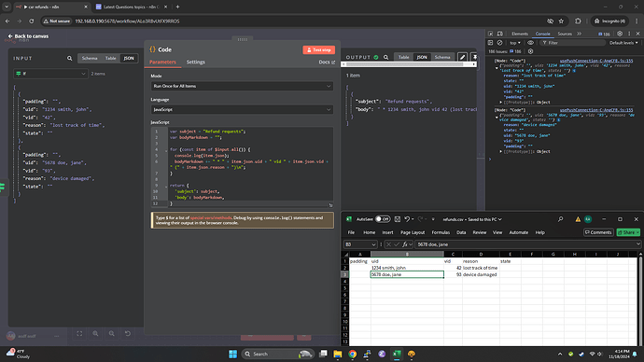Viewport: 644px width, 362px height.
Task: Switch INPUT panel to Schema view
Action: tap(90, 58)
